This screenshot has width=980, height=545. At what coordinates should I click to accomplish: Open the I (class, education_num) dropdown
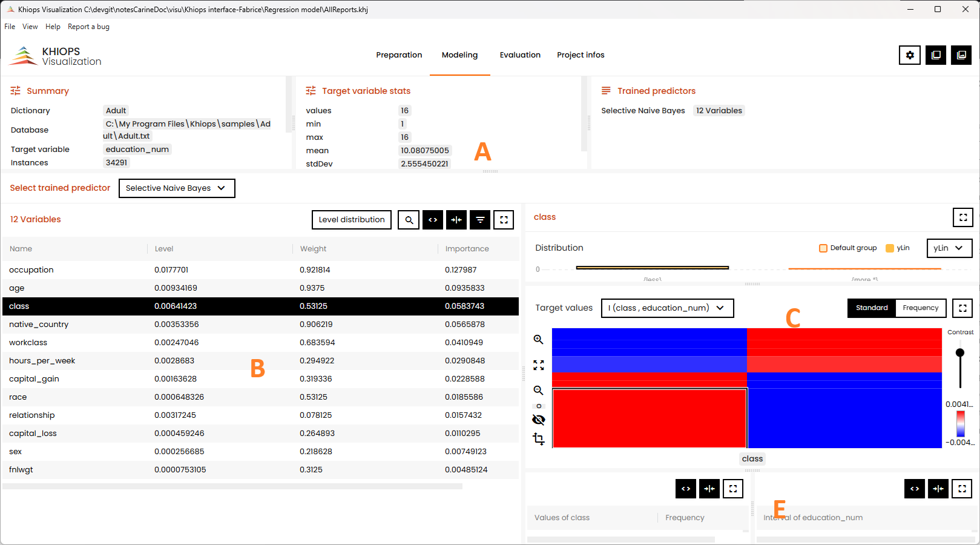coord(667,308)
